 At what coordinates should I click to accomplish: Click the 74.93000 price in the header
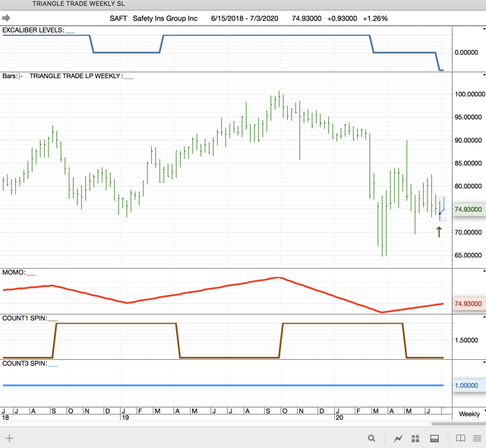point(307,18)
